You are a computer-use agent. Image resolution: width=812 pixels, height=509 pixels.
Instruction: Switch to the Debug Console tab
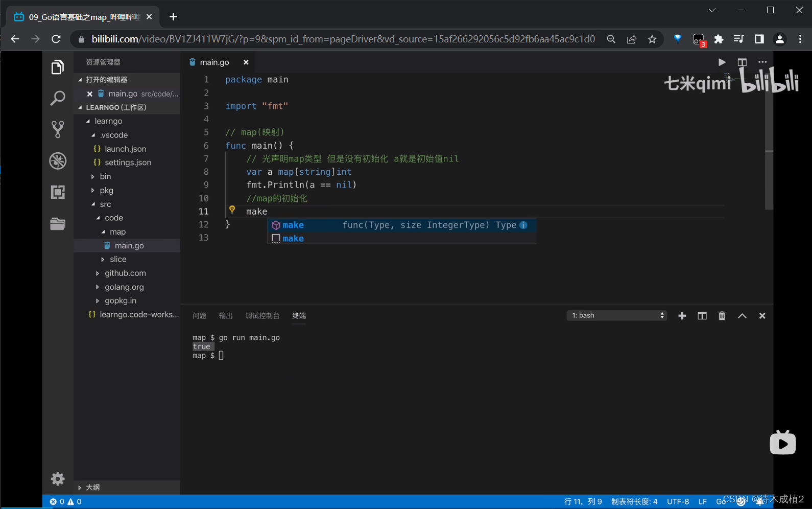click(x=262, y=316)
